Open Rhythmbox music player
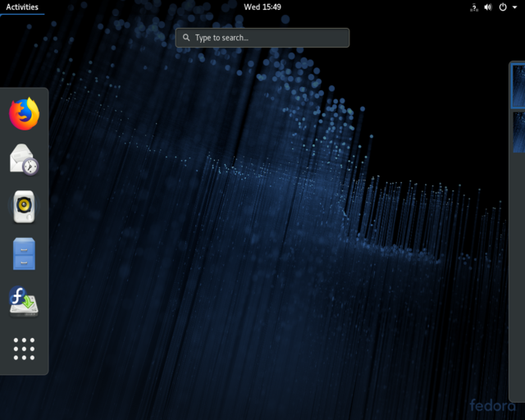This screenshot has width=525, height=420. click(x=24, y=207)
